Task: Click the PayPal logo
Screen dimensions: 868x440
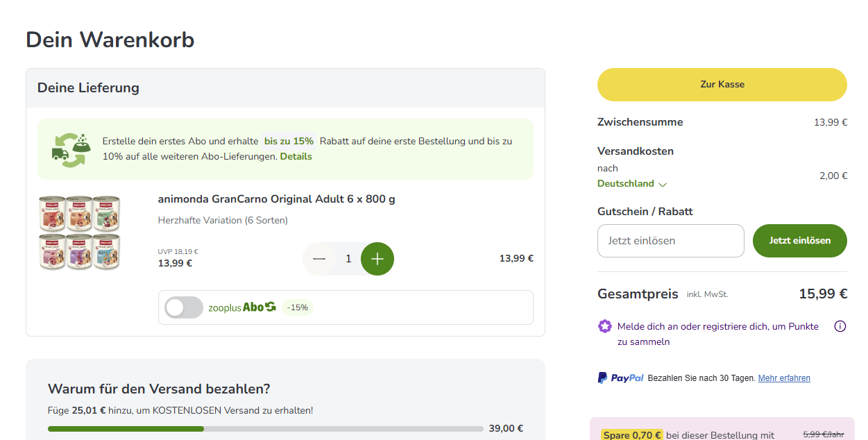Action: coord(621,378)
